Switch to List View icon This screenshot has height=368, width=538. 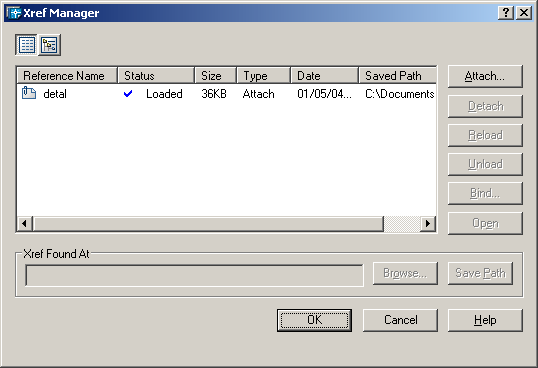[x=26, y=45]
